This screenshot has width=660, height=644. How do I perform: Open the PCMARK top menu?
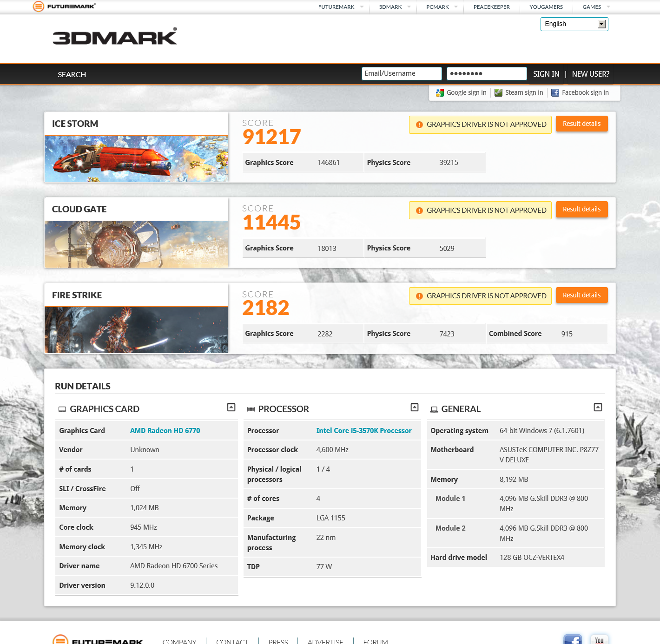[437, 7]
